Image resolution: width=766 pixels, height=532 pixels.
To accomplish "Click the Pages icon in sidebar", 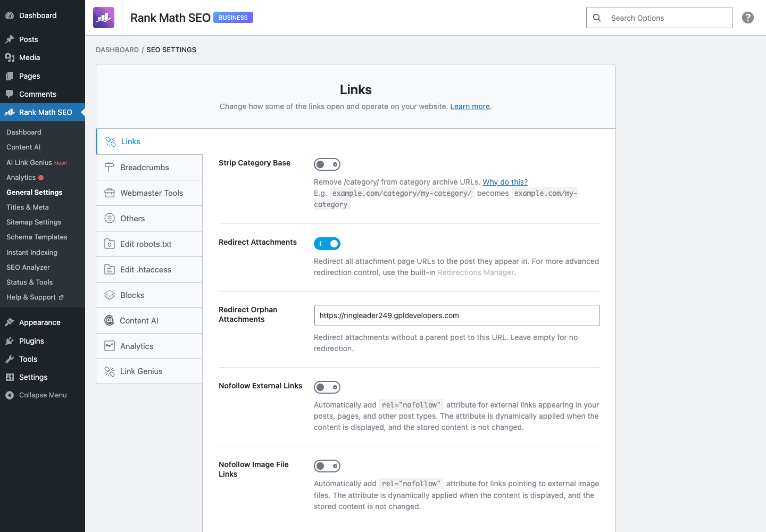I will [10, 76].
